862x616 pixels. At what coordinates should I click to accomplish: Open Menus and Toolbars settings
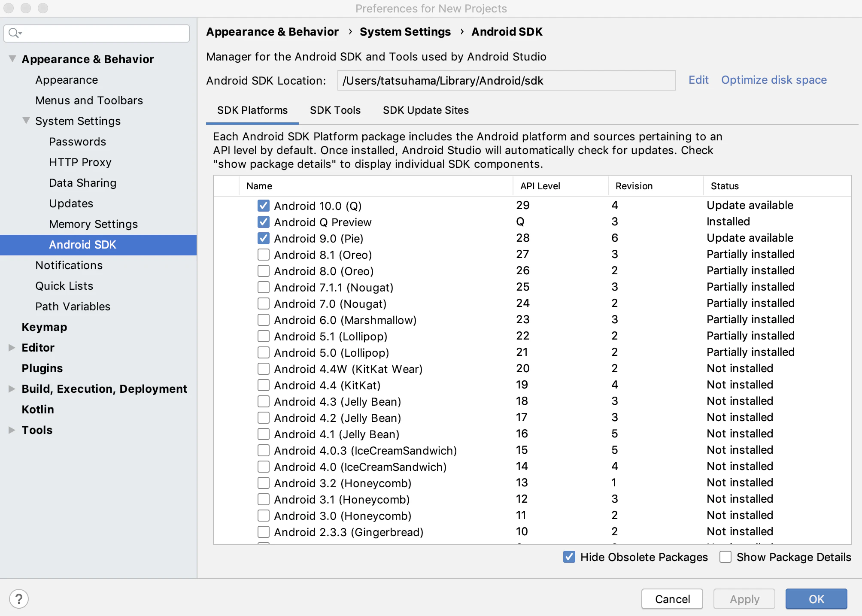(x=89, y=100)
